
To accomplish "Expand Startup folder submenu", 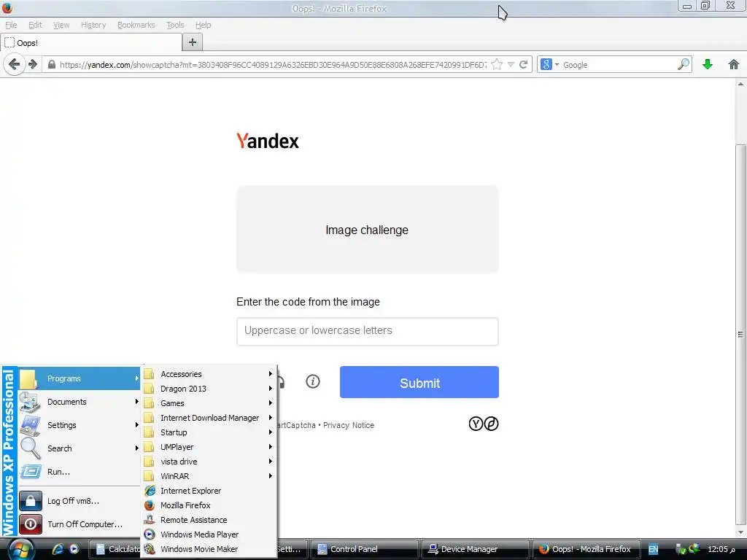I will point(209,432).
